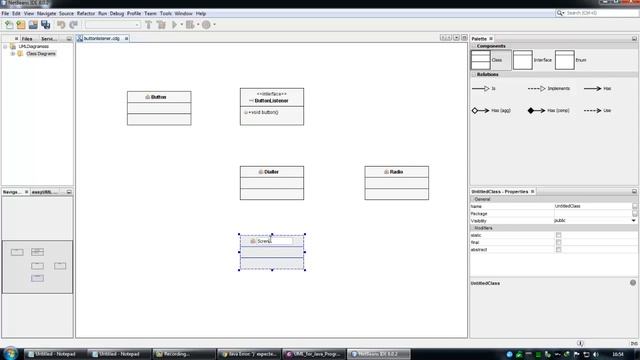640x360 pixels.
Task: Click the Clean and Build icon
Action: [x=161, y=25]
